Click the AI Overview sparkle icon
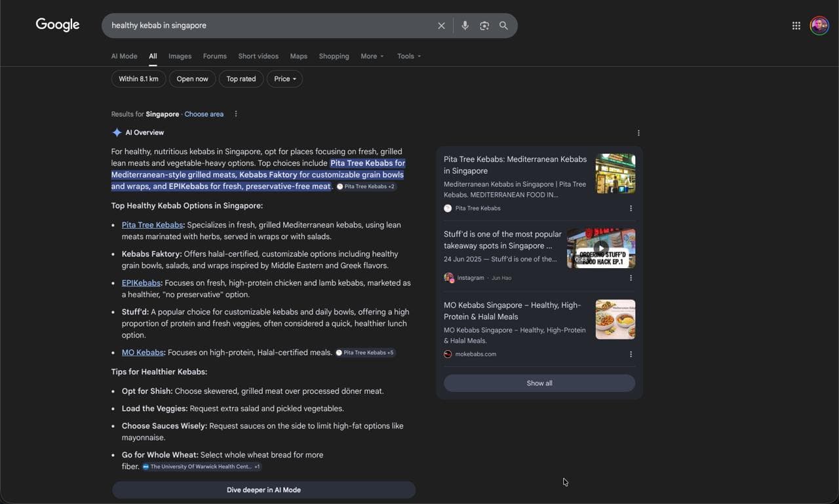Viewport: 839px width, 504px height. click(117, 132)
